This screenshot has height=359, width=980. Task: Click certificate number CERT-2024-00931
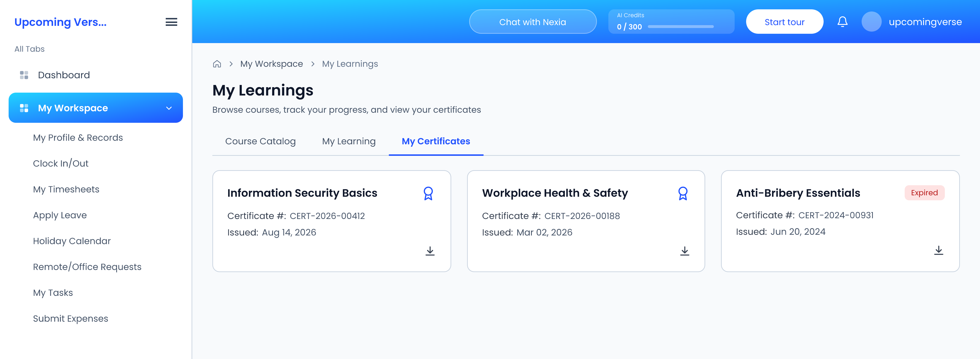tap(835, 215)
